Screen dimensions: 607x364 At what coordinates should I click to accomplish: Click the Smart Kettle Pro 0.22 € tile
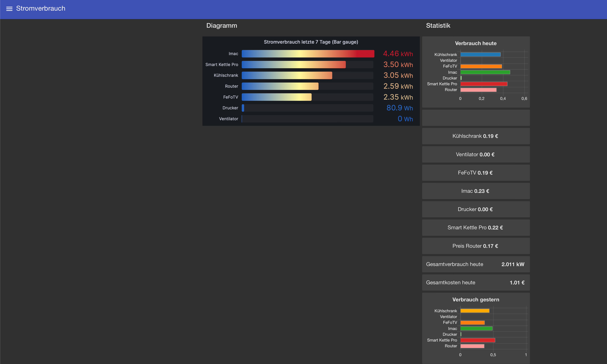point(476,228)
